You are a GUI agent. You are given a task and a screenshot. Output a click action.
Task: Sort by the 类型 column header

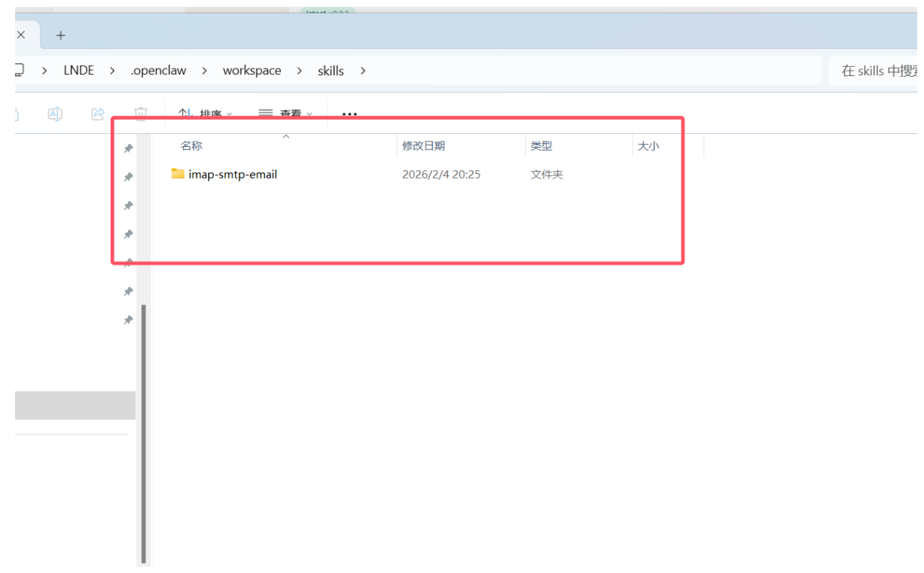point(541,146)
